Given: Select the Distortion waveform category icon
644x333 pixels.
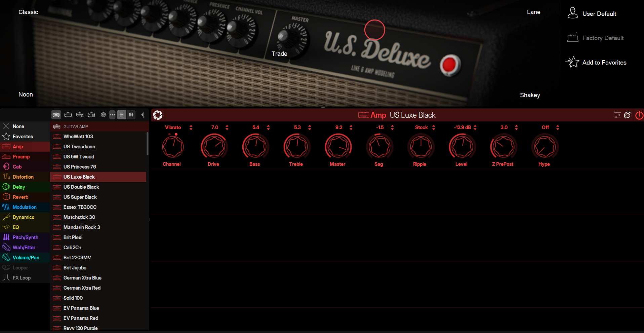Looking at the screenshot, I should pyautogui.click(x=6, y=177).
